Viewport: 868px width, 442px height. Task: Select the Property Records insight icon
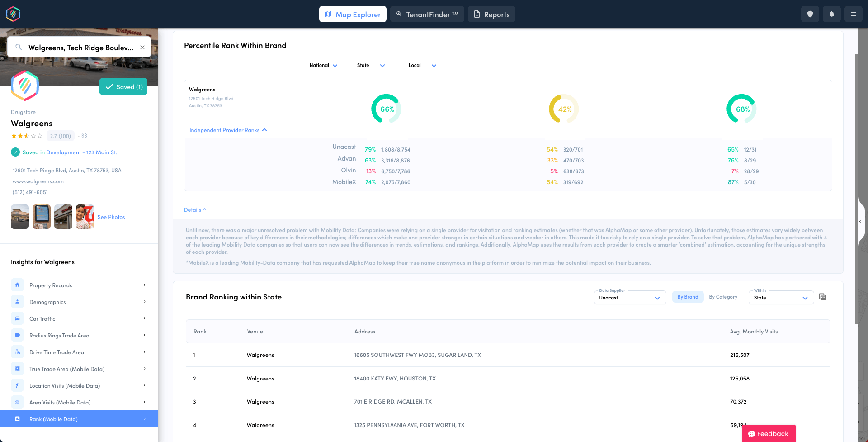point(17,285)
